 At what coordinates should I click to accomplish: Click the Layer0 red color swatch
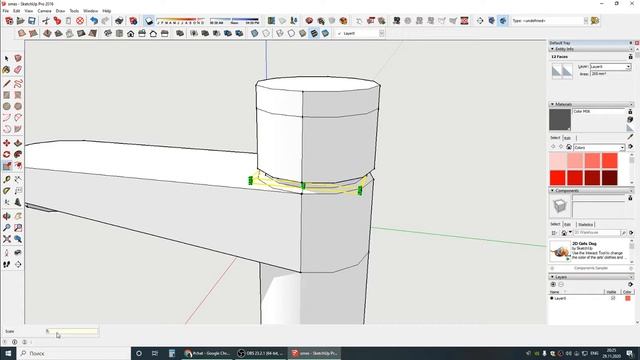tap(628, 298)
